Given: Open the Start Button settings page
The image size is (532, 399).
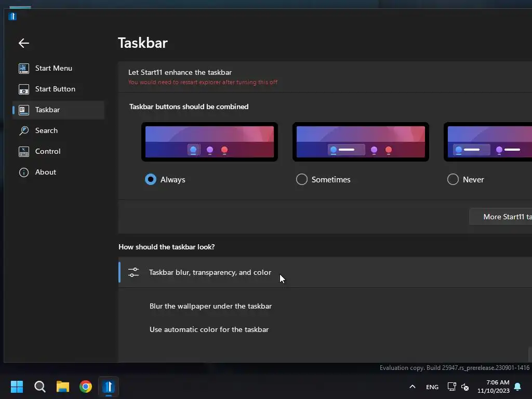Looking at the screenshot, I should pyautogui.click(x=58, y=89).
